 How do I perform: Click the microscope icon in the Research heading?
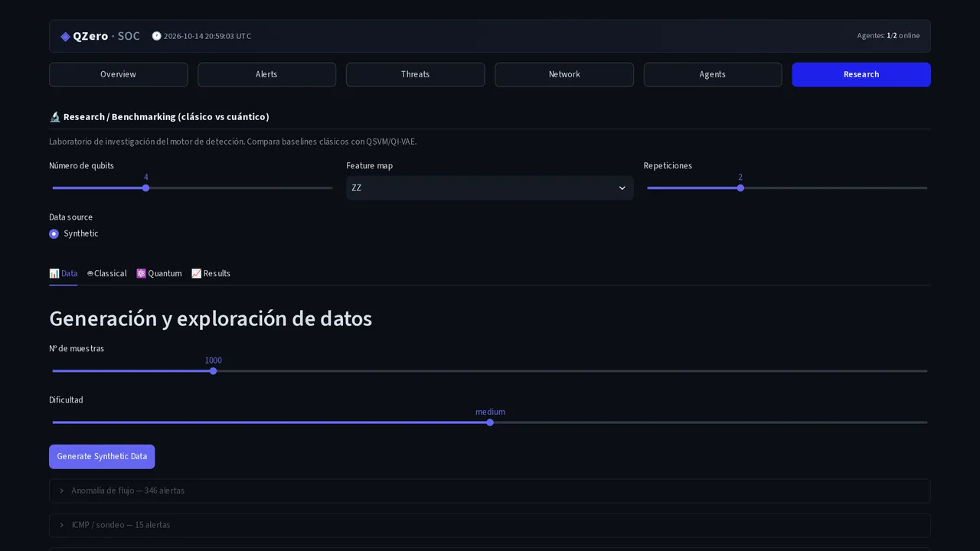pos(54,117)
